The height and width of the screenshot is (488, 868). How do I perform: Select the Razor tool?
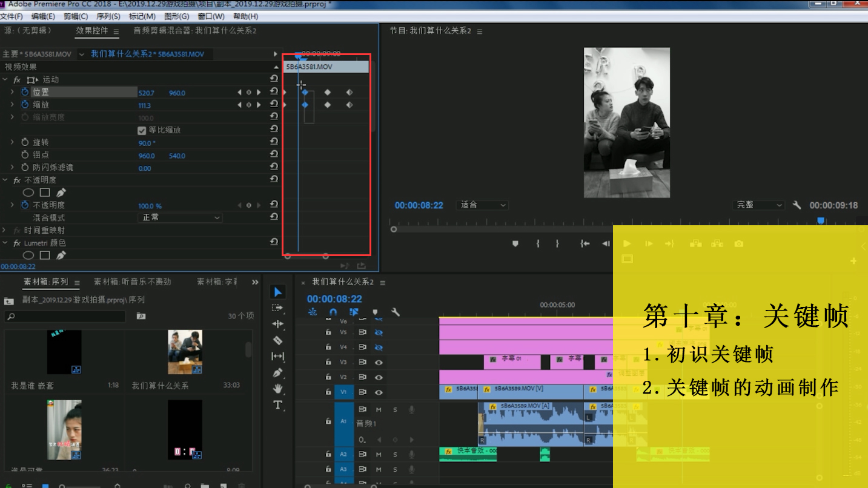[x=277, y=340]
